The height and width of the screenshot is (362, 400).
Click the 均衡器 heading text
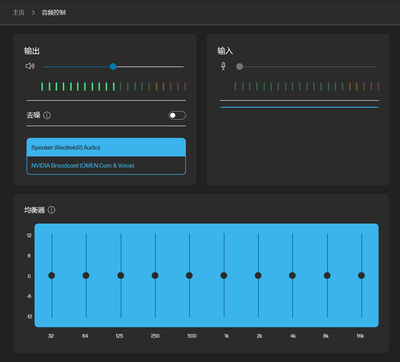34,210
